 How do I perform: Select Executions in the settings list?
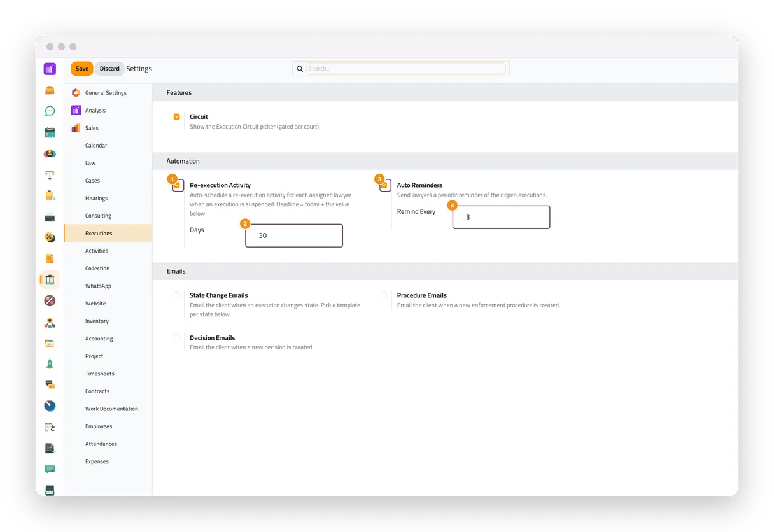click(x=108, y=234)
